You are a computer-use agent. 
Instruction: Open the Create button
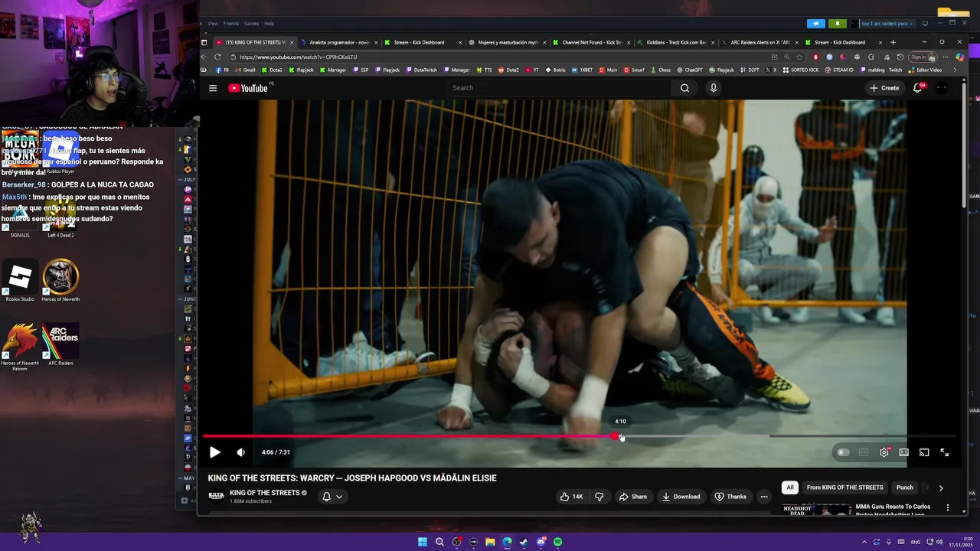point(885,88)
